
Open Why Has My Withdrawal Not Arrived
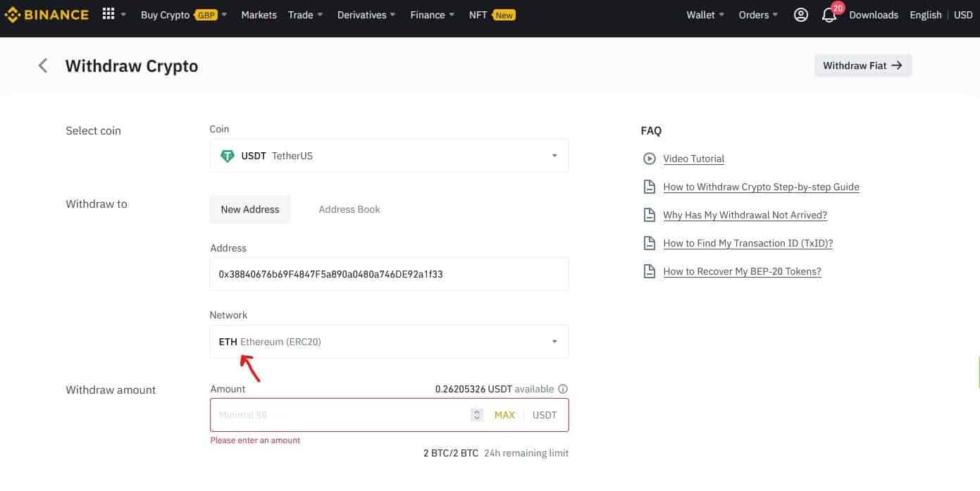(745, 215)
